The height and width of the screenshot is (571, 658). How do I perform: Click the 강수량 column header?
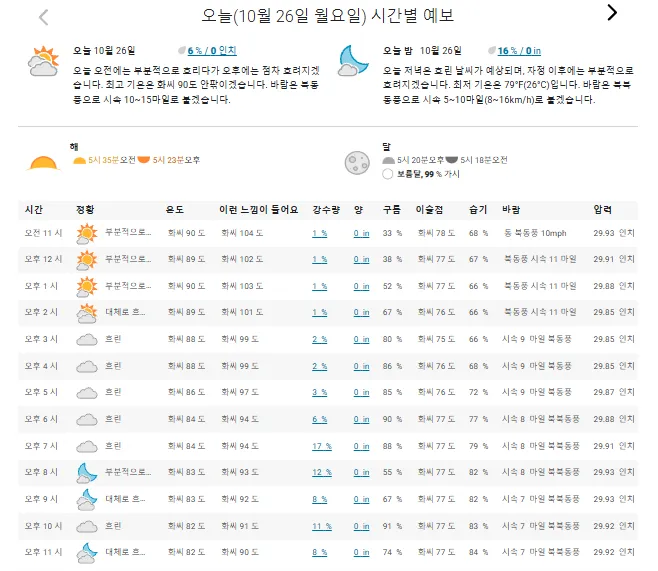326,209
